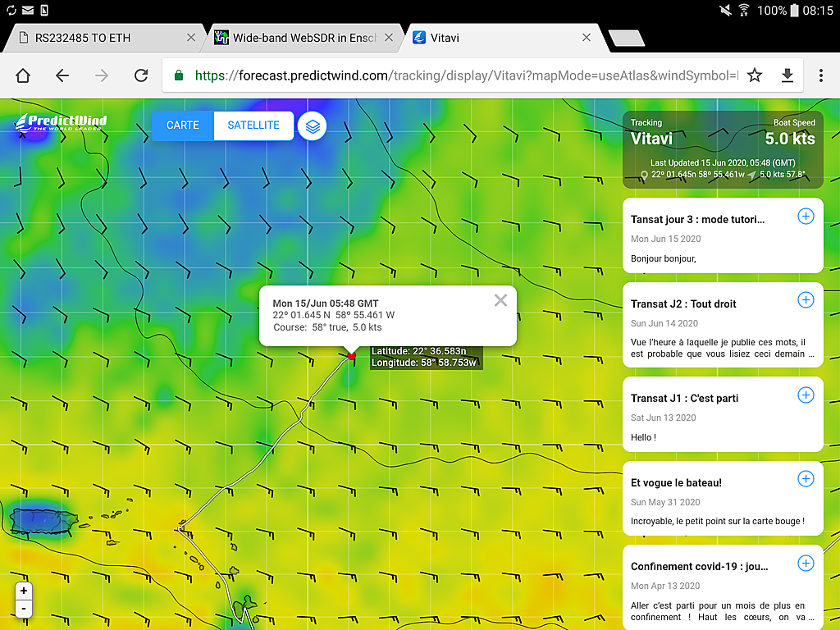Switch map to SATELLITE mode
This screenshot has height=630, width=840.
pyautogui.click(x=253, y=126)
